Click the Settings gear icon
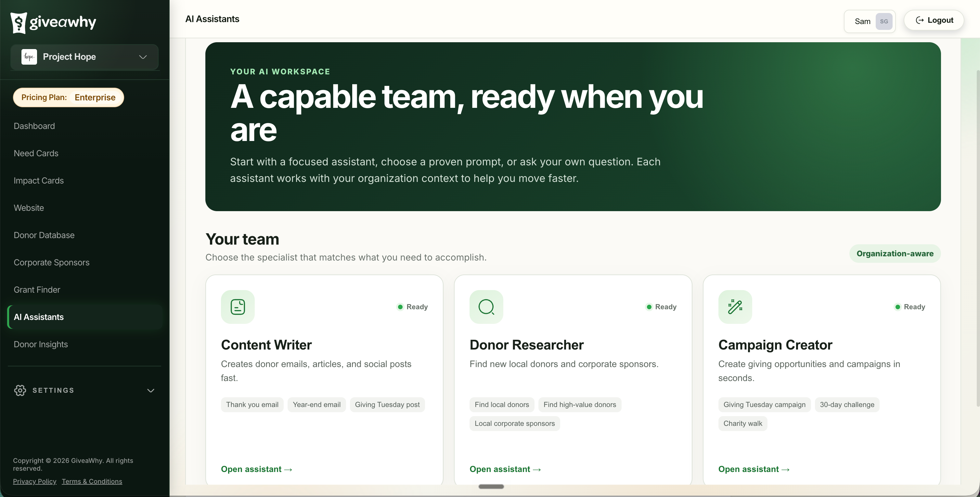The image size is (980, 497). tap(20, 390)
